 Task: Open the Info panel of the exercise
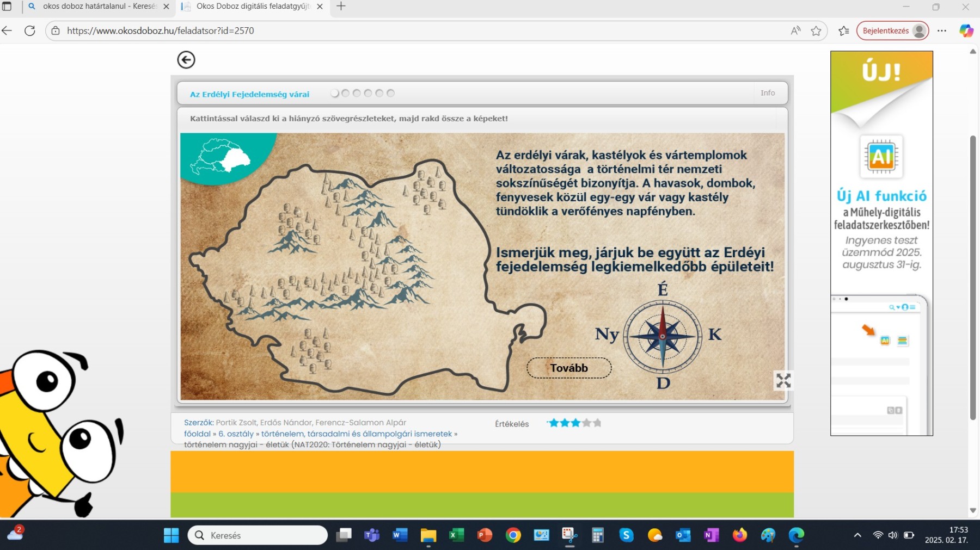(x=767, y=93)
